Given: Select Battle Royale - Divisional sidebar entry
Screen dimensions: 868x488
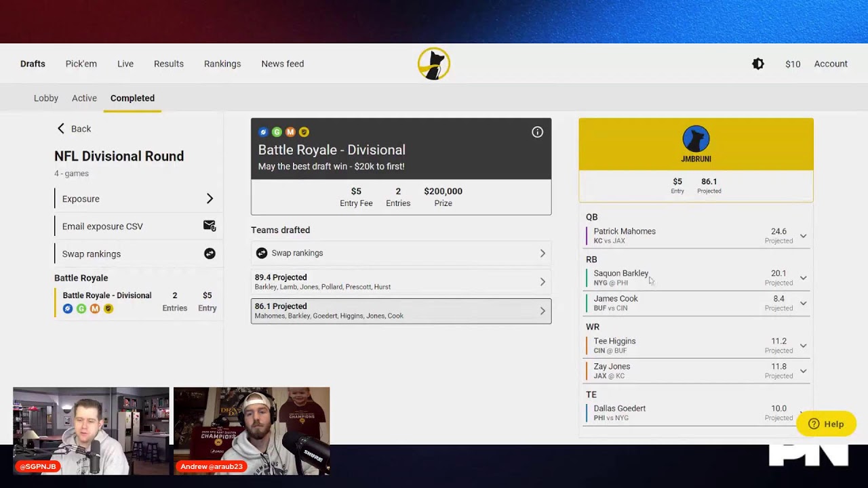Looking at the screenshot, I should (x=139, y=302).
